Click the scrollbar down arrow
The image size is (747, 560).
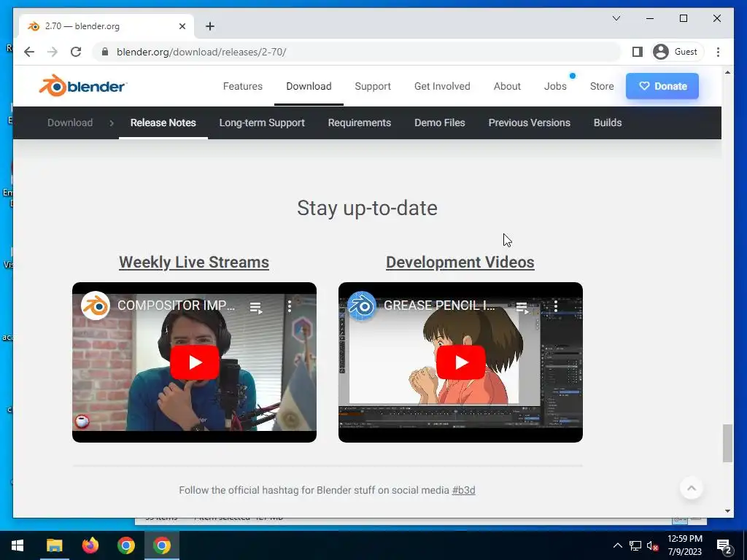pos(727,511)
